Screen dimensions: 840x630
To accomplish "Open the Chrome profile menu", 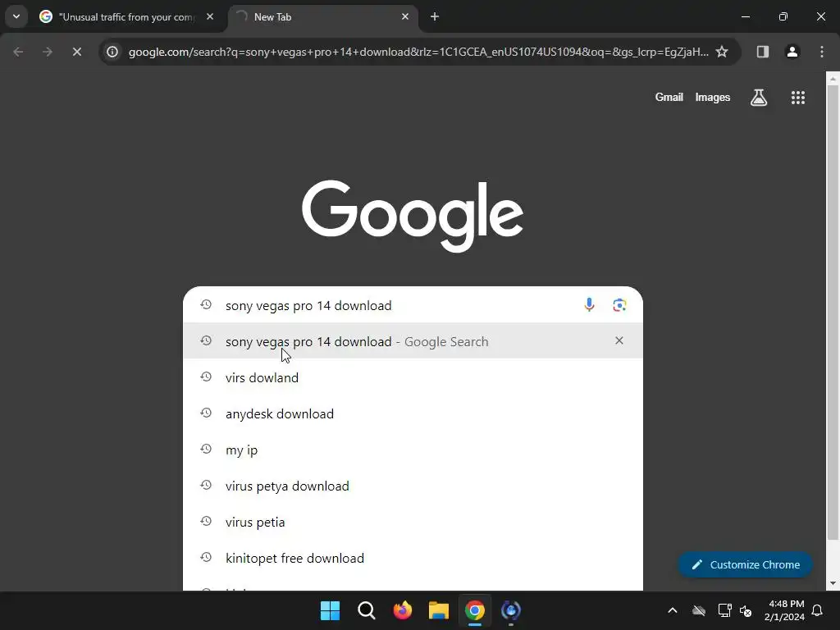I will 792,52.
